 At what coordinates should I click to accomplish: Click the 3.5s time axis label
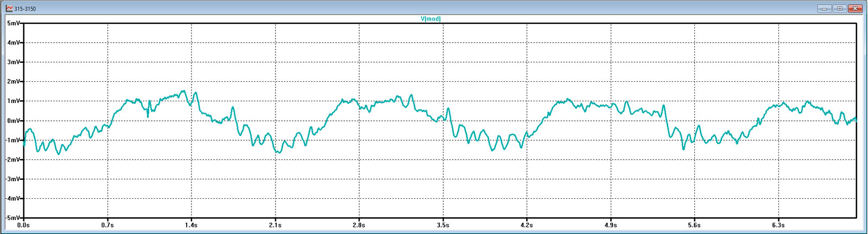click(x=443, y=225)
